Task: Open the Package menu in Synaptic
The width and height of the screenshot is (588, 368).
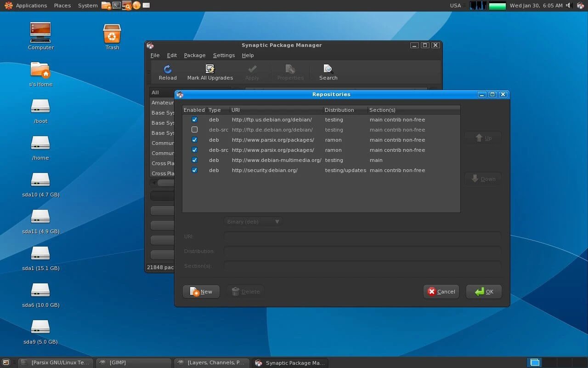Action: (x=195, y=55)
